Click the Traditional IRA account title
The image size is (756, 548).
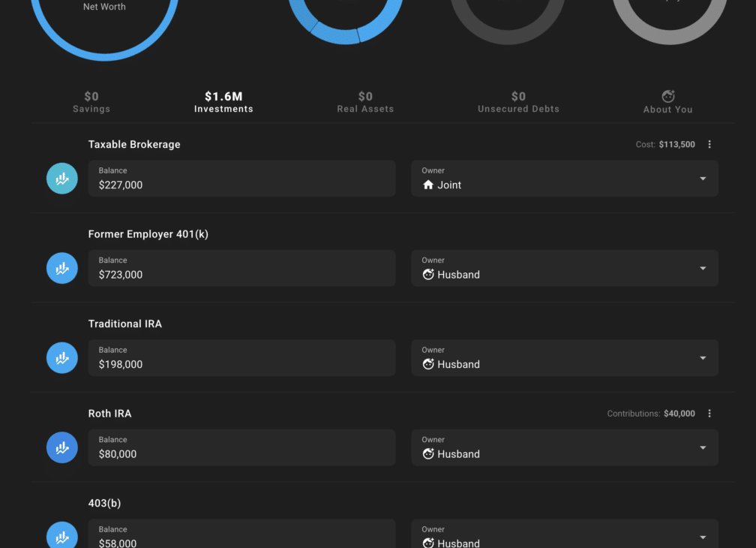coord(125,324)
